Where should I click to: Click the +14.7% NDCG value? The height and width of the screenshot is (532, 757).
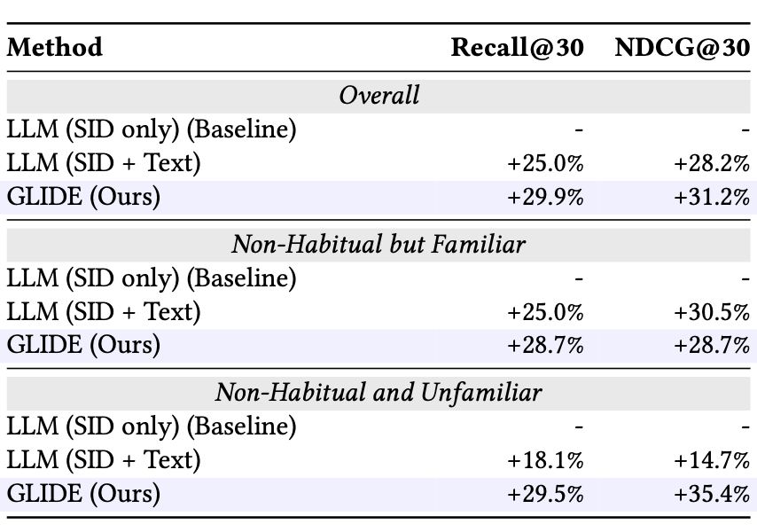[711, 460]
